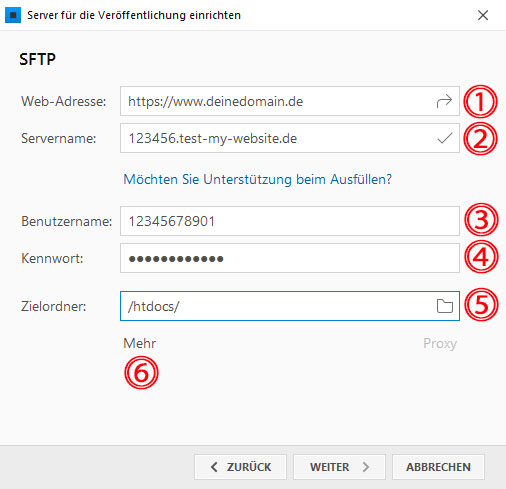The height and width of the screenshot is (489, 506).
Task: Browse target folder with folder icon
Action: [x=445, y=306]
